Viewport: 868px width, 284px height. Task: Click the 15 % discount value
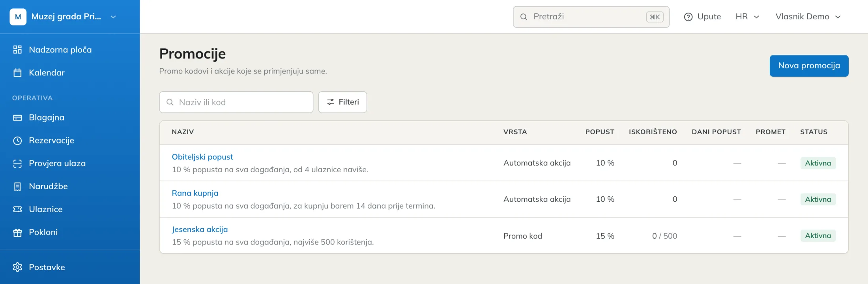pos(605,236)
